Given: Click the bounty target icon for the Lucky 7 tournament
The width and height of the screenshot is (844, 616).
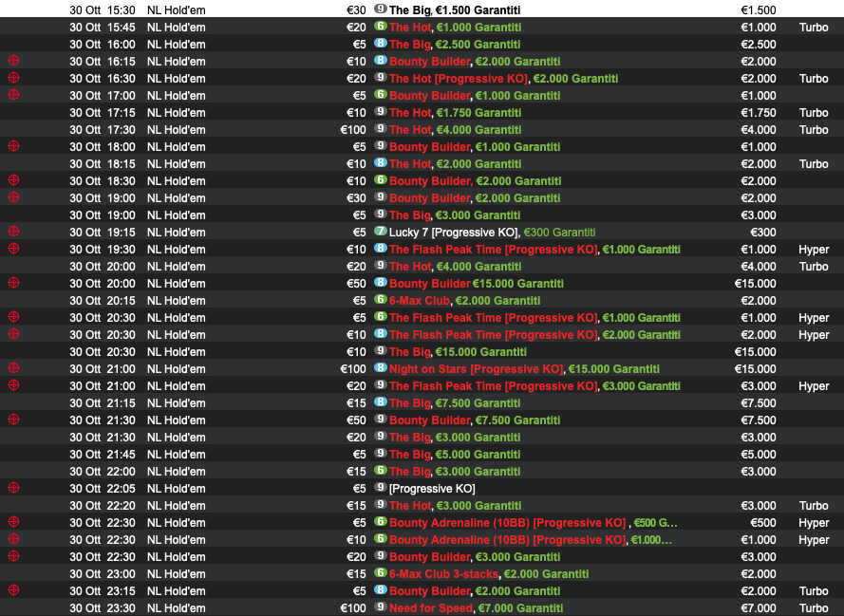Looking at the screenshot, I should click(14, 232).
